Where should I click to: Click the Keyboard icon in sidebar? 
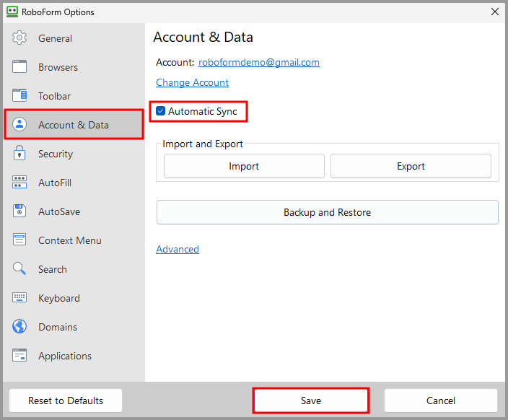pos(19,297)
